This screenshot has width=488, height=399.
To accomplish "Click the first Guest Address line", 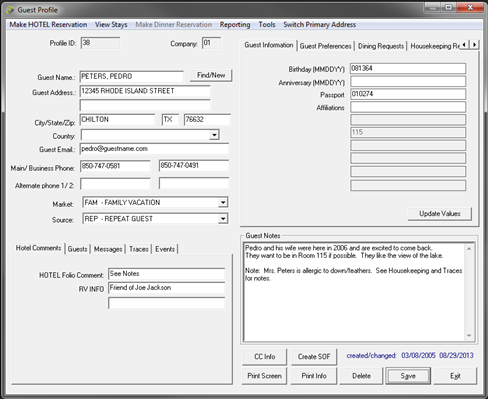I will pyautogui.click(x=145, y=91).
